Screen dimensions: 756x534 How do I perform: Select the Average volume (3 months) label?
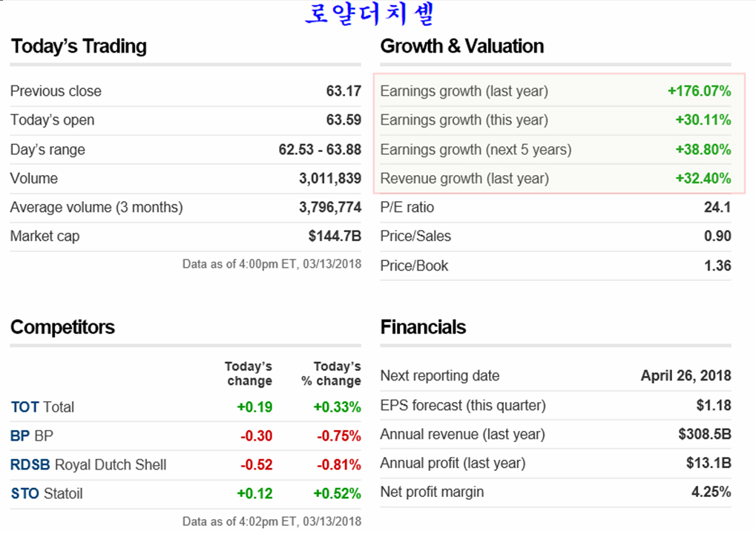pos(96,208)
